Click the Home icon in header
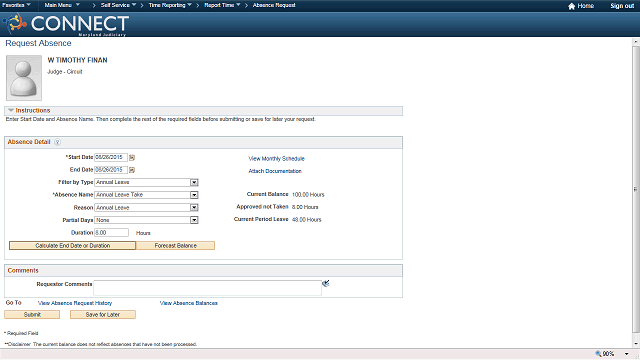This screenshot has height=360, width=640. (x=571, y=6)
